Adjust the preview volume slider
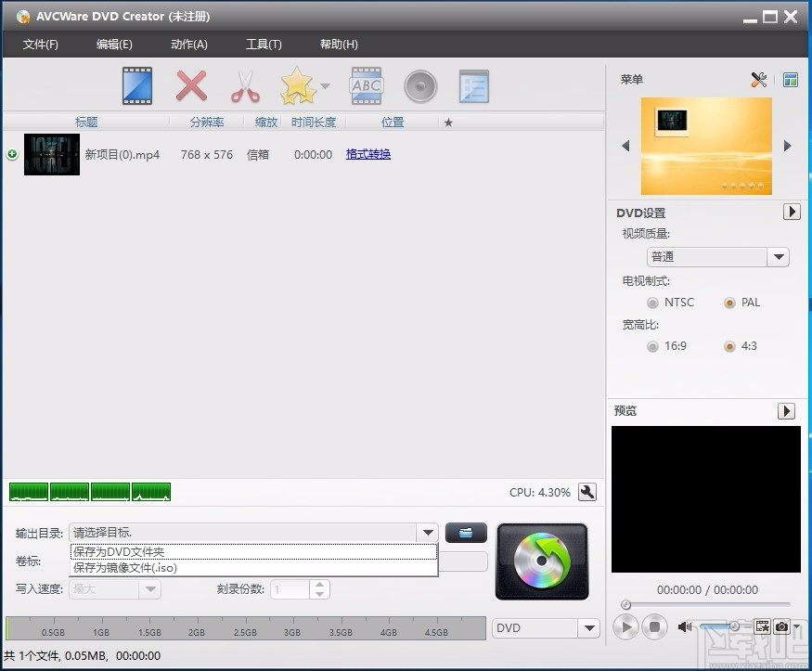 click(736, 626)
